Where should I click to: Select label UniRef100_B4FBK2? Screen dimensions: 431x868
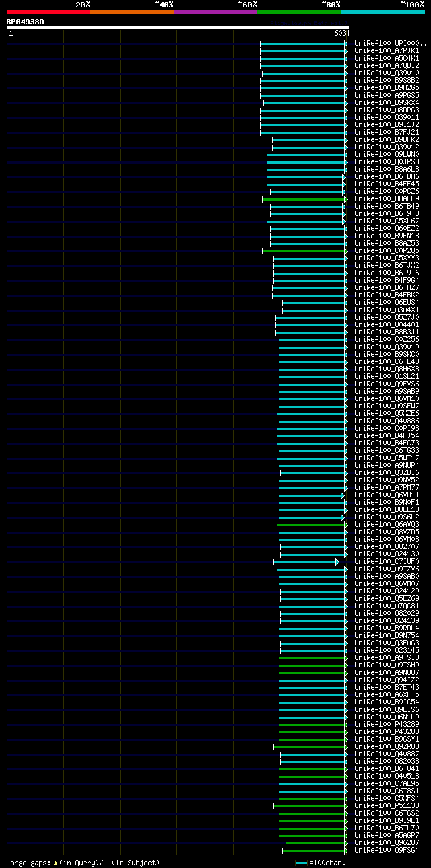[387, 295]
